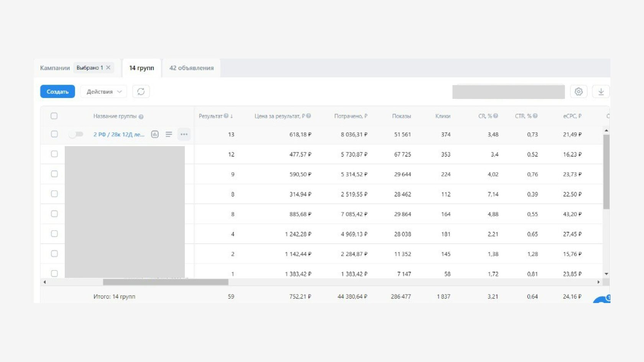This screenshot has height=362, width=644.
Task: Click the refresh data icon button
Action: 141,92
